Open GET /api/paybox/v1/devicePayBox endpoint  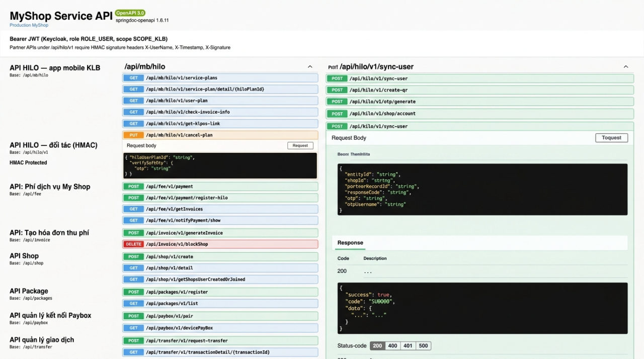pos(220,328)
